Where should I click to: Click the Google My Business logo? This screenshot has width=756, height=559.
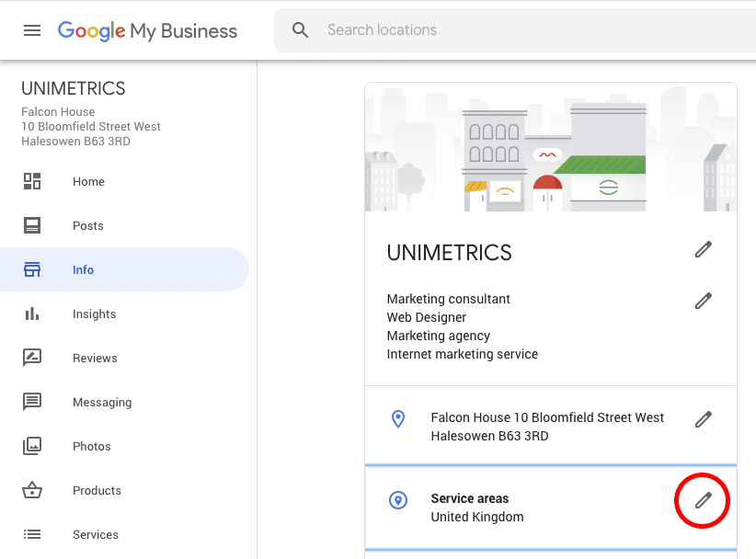pos(147,31)
